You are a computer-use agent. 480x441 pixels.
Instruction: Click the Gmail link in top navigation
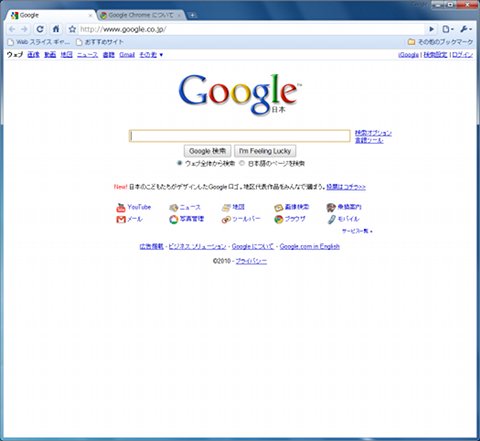pyautogui.click(x=127, y=55)
